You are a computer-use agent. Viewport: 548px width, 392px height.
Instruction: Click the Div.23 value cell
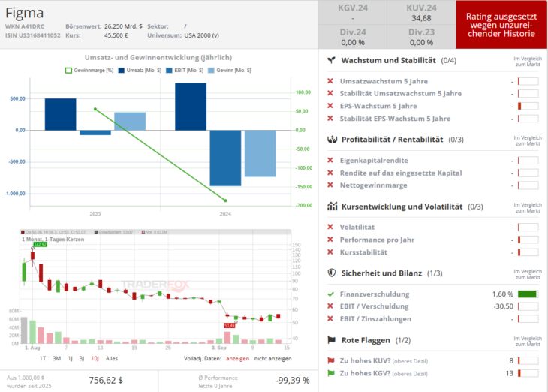[x=421, y=37]
